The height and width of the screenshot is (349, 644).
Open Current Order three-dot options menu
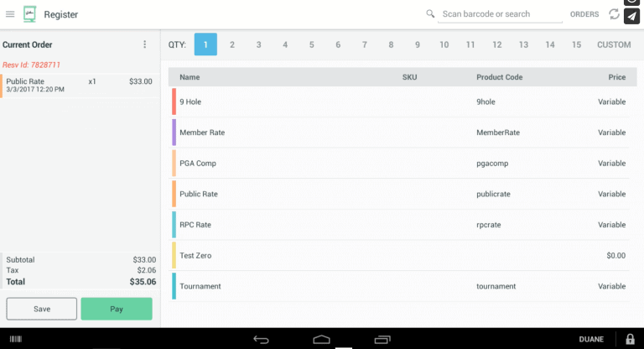pyautogui.click(x=144, y=44)
